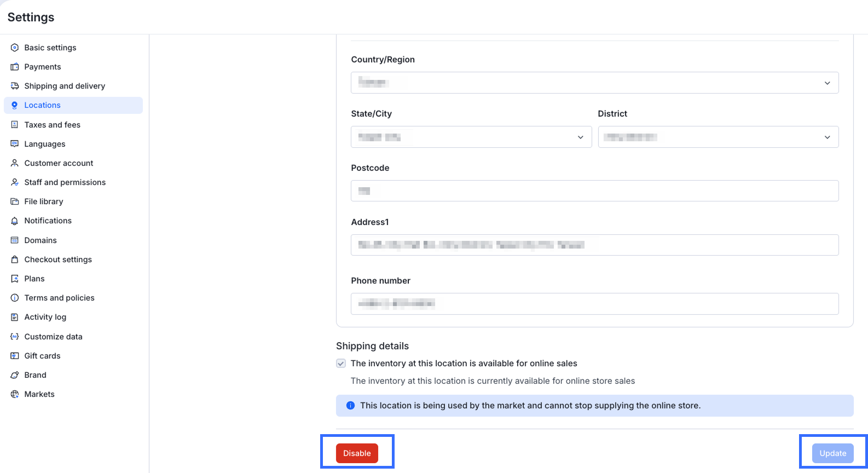Click the Brand icon in sidebar
This screenshot has width=868, height=473.
coord(15,375)
